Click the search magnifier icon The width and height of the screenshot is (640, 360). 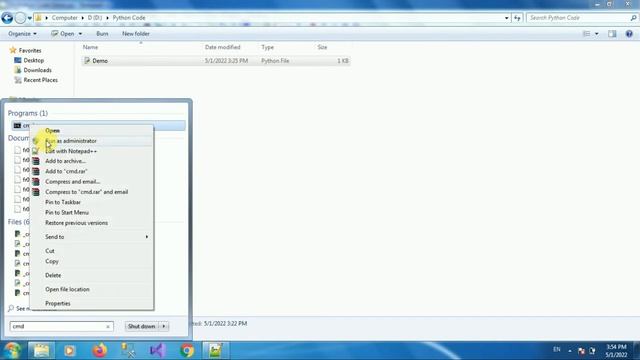click(633, 18)
